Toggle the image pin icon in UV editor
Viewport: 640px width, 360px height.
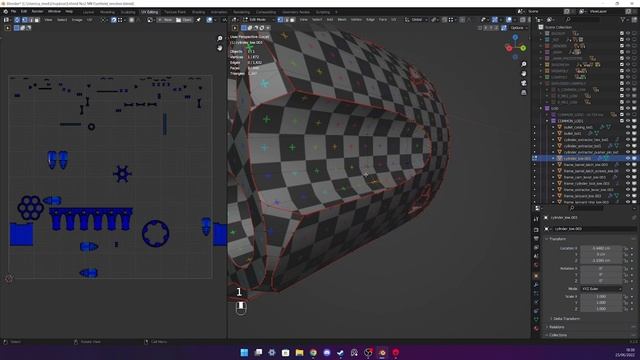(x=199, y=20)
